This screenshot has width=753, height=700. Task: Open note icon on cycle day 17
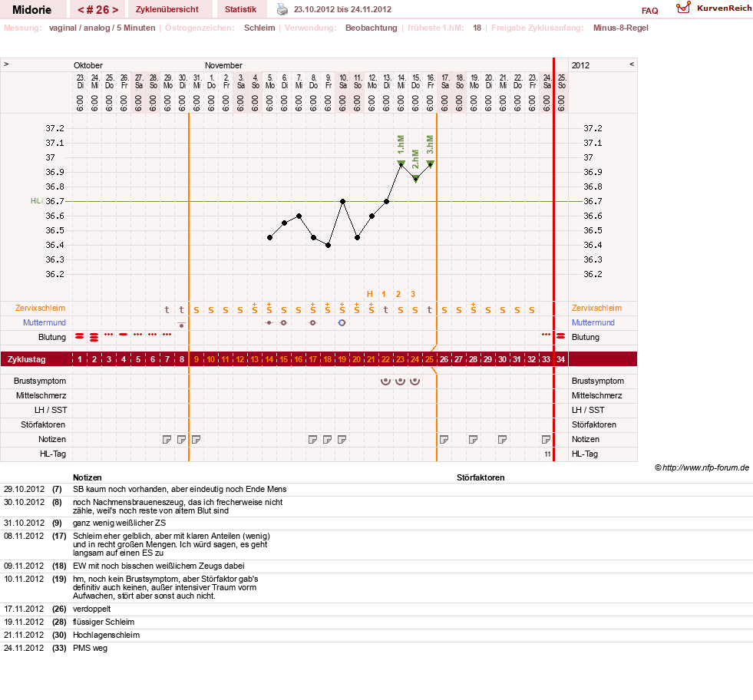[x=312, y=439]
